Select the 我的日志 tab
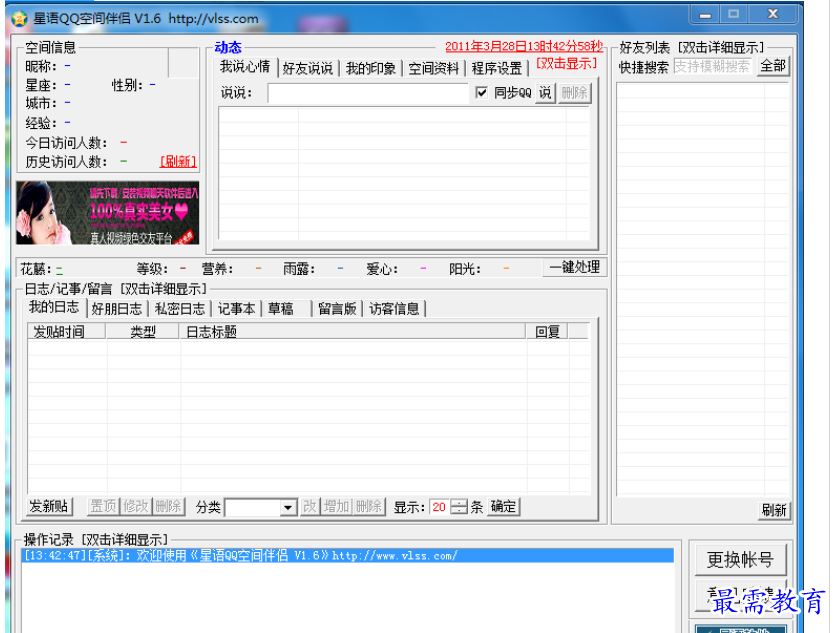This screenshot has height=633, width=834. point(54,307)
